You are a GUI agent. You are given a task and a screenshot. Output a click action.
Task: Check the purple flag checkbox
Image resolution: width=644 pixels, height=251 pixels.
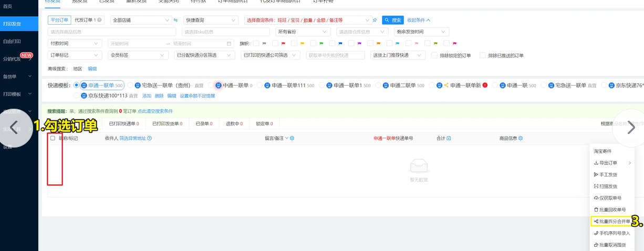[x=351, y=44]
